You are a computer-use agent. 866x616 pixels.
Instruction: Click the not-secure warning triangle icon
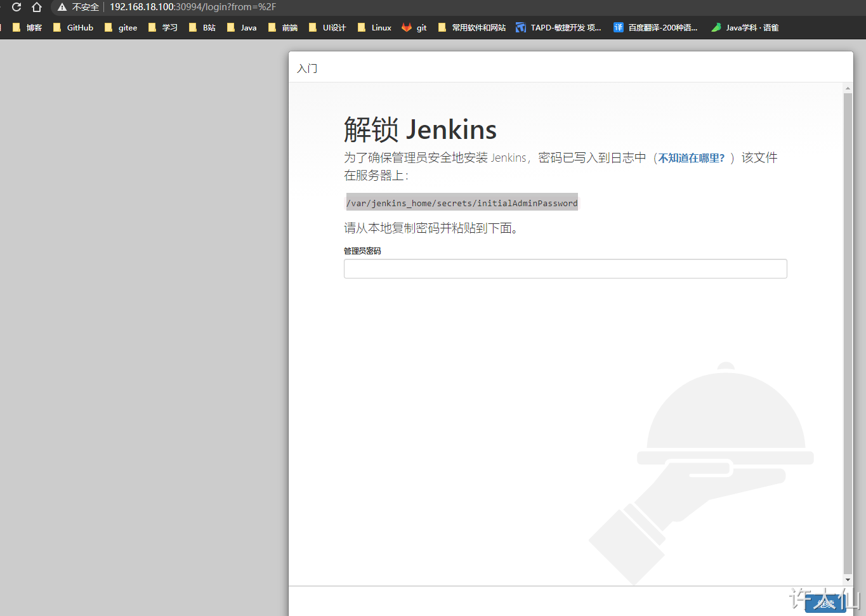(62, 7)
